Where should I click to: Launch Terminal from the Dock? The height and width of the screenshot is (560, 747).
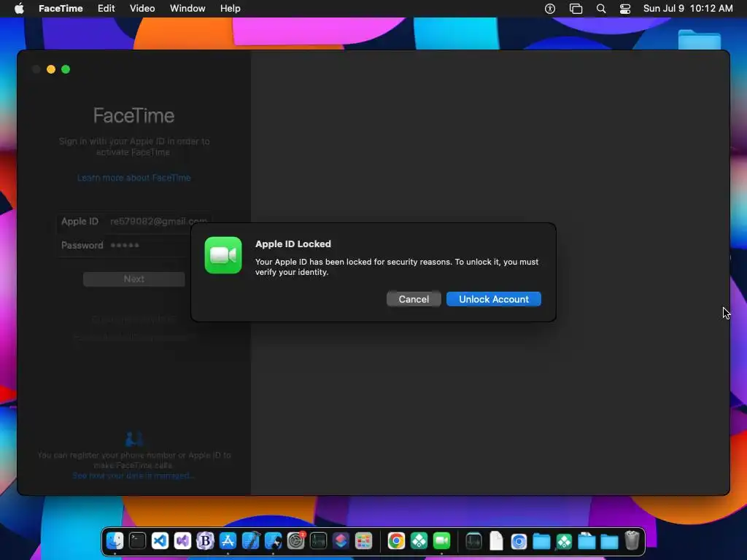coord(137,541)
